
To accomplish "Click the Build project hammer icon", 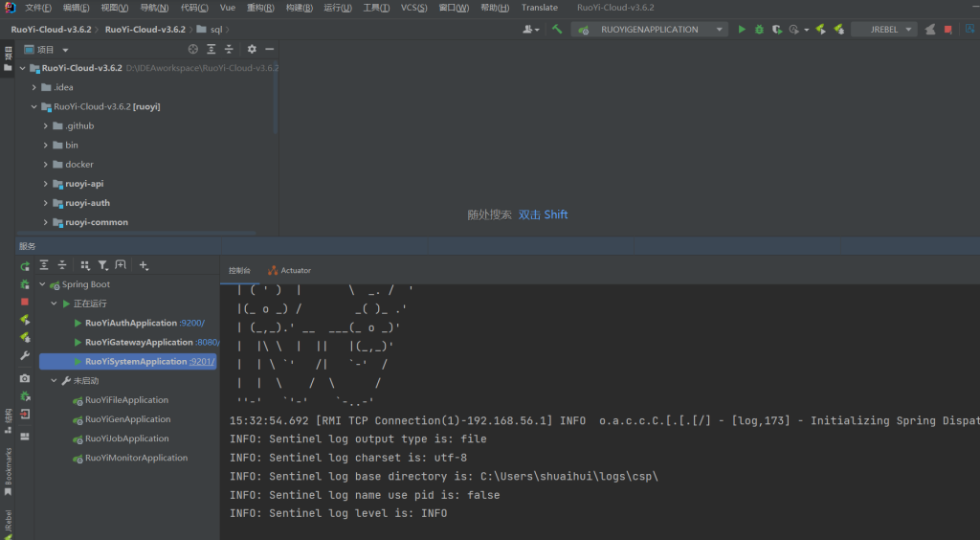I will point(556,30).
